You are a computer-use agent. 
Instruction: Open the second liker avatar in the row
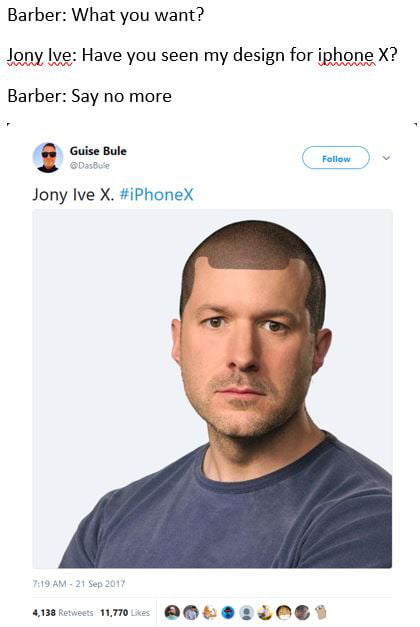point(191,612)
